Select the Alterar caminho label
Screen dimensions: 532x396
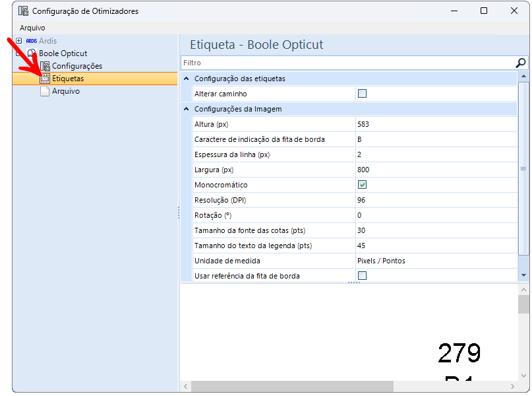click(221, 94)
